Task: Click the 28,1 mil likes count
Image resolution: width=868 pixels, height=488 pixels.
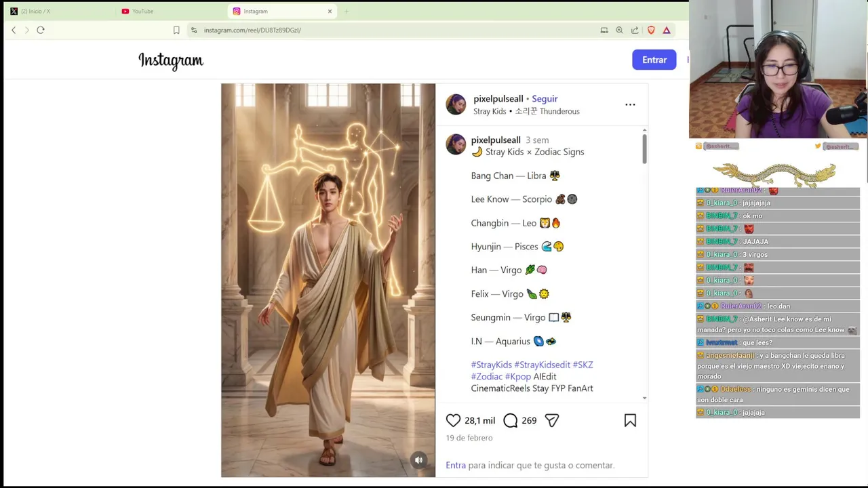Action: tap(479, 420)
